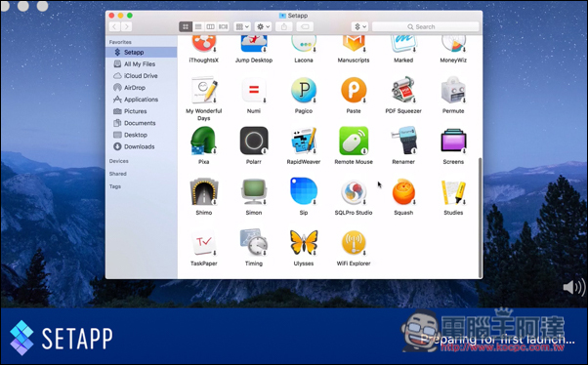This screenshot has height=365, width=588.
Task: Open the Jump Desktop app icon
Action: pos(254,44)
